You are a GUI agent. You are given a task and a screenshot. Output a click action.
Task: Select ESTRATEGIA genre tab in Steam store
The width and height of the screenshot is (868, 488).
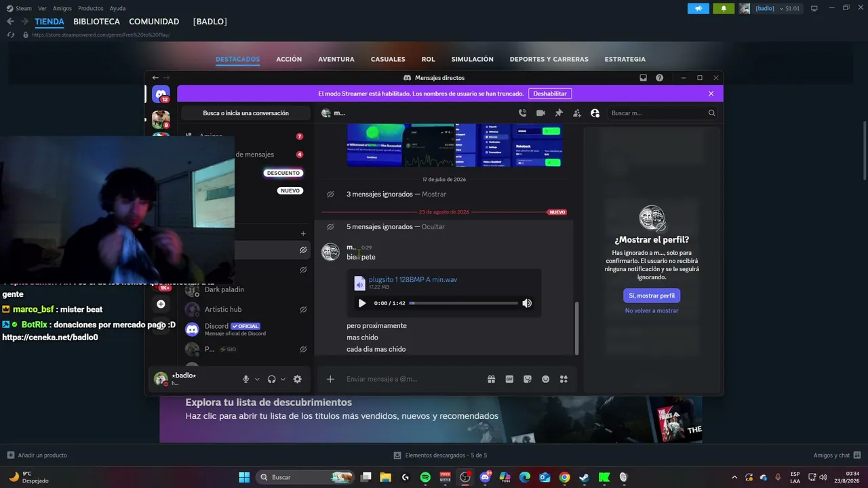coord(625,59)
